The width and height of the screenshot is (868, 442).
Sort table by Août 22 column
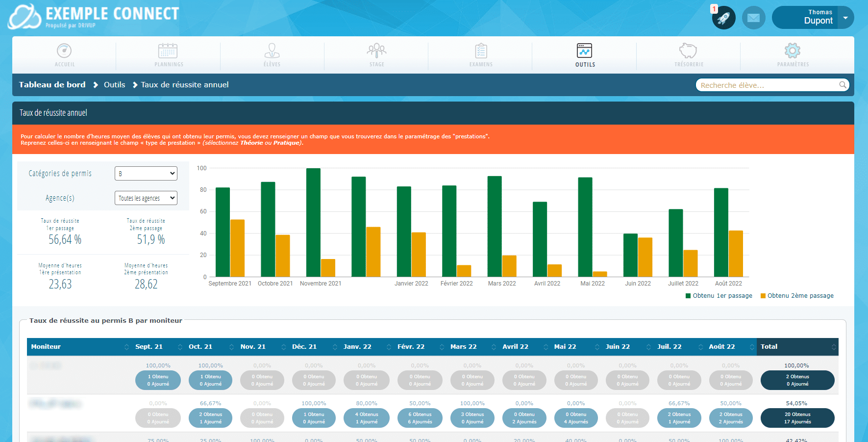[731, 347]
